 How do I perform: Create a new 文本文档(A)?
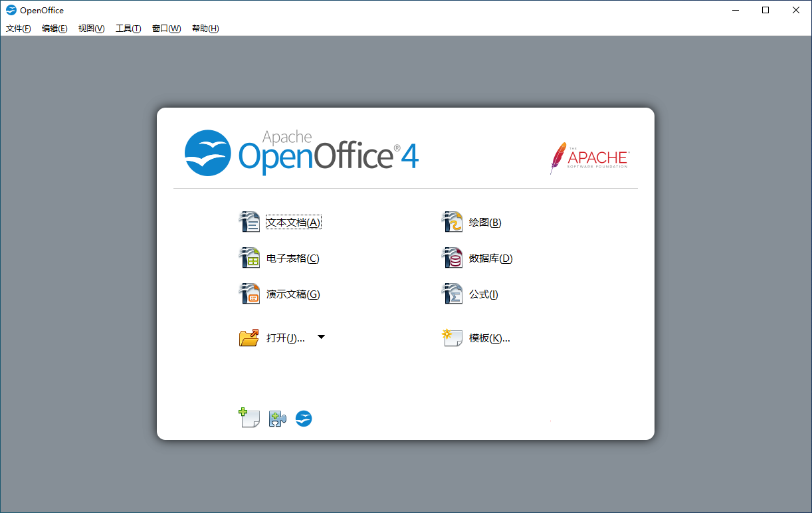(x=294, y=223)
